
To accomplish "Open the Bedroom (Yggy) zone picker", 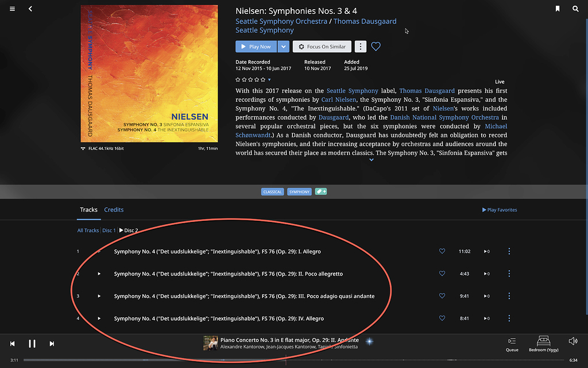I will point(543,343).
